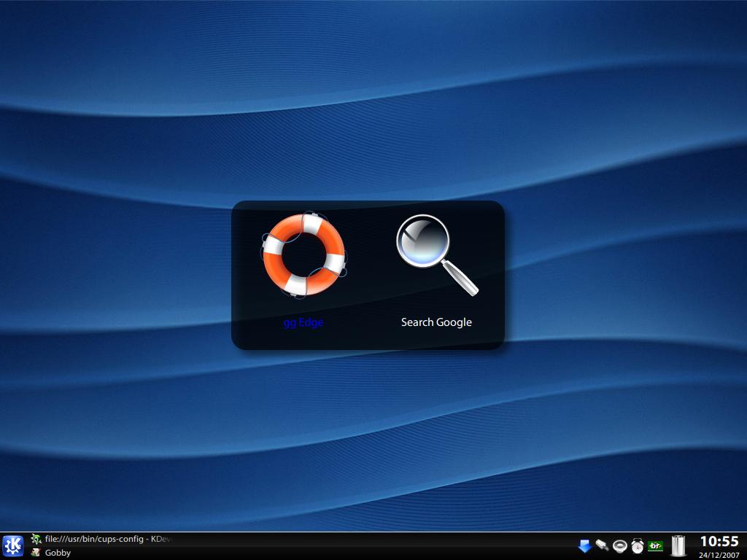The width and height of the screenshot is (747, 560).
Task: Click the alarm clock tray icon
Action: pyautogui.click(x=638, y=545)
